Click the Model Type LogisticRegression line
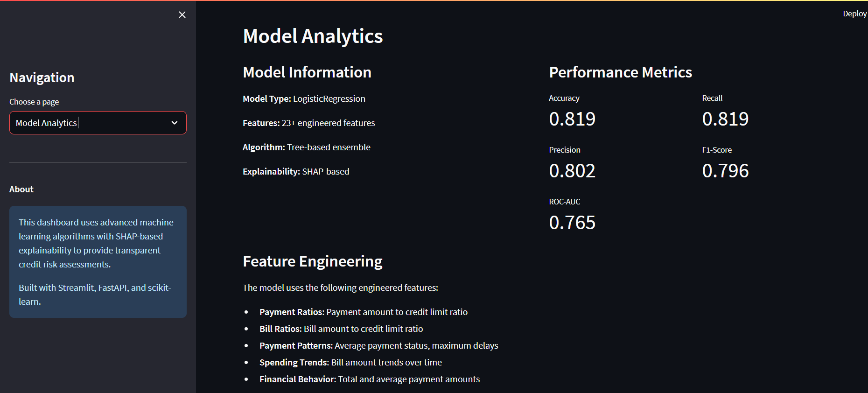Image resolution: width=868 pixels, height=393 pixels. (304, 99)
